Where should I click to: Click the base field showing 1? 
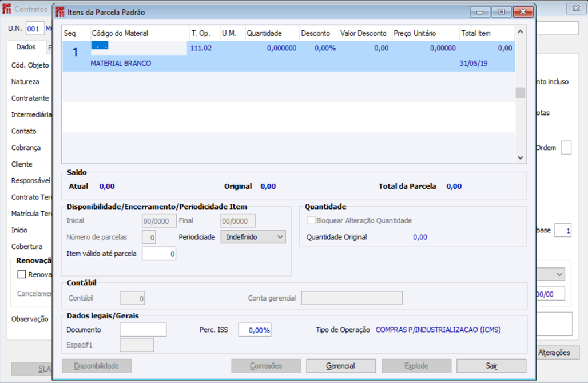pyautogui.click(x=563, y=230)
